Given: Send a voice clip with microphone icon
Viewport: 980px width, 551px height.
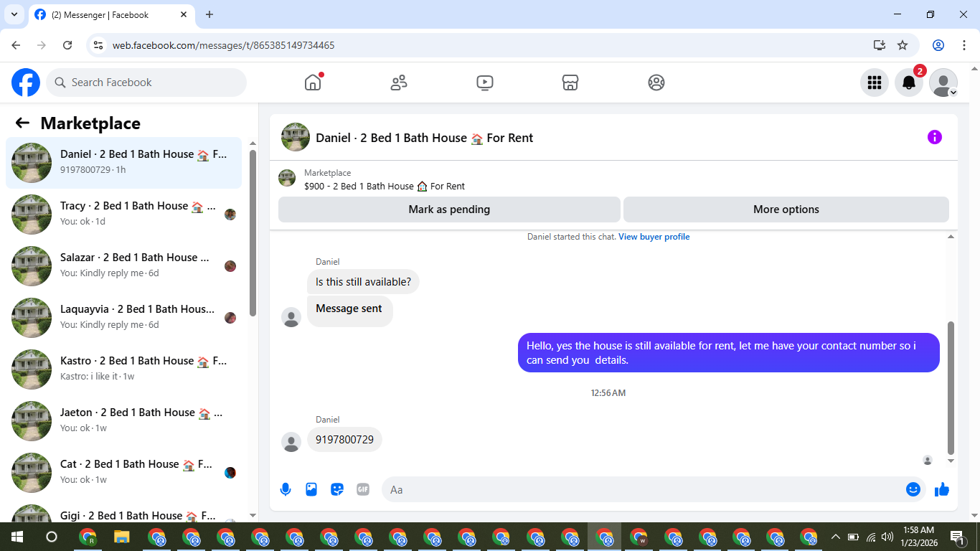Looking at the screenshot, I should pos(286,489).
